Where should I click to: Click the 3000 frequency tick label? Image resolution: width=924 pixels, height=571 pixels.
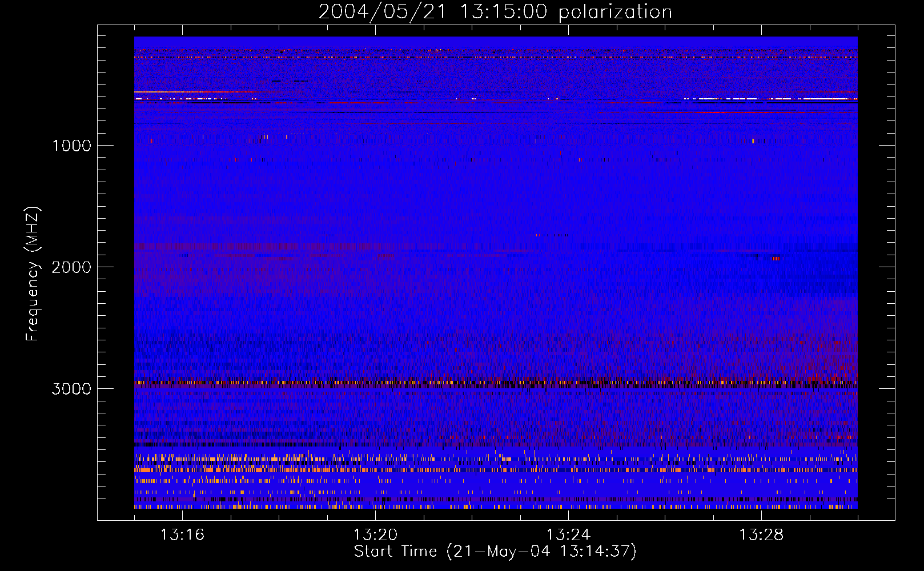tap(71, 389)
